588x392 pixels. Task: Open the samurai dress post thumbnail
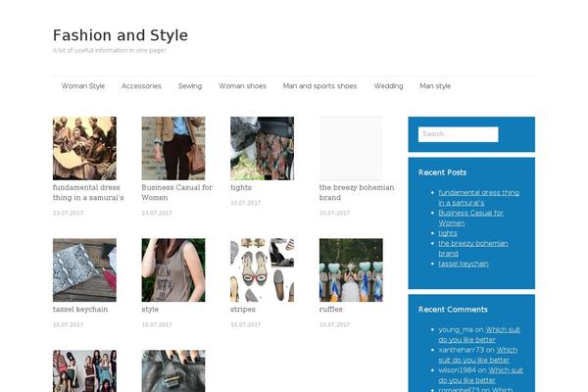pos(84,148)
